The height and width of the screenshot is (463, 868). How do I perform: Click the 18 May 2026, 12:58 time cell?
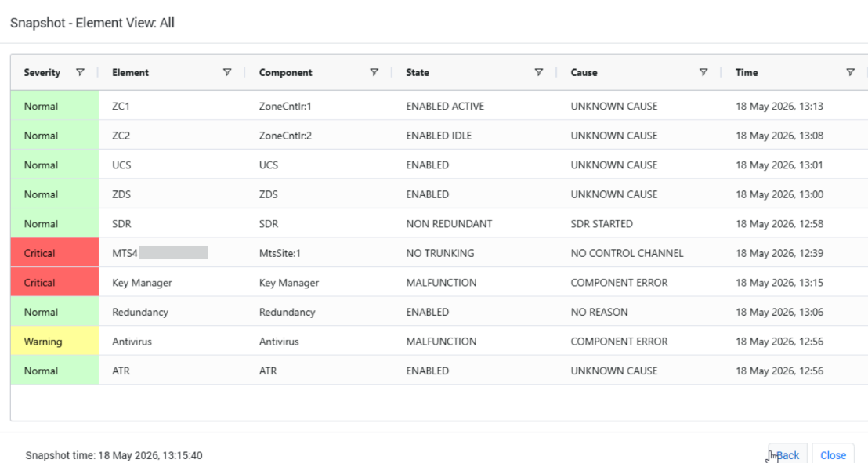tap(795, 224)
